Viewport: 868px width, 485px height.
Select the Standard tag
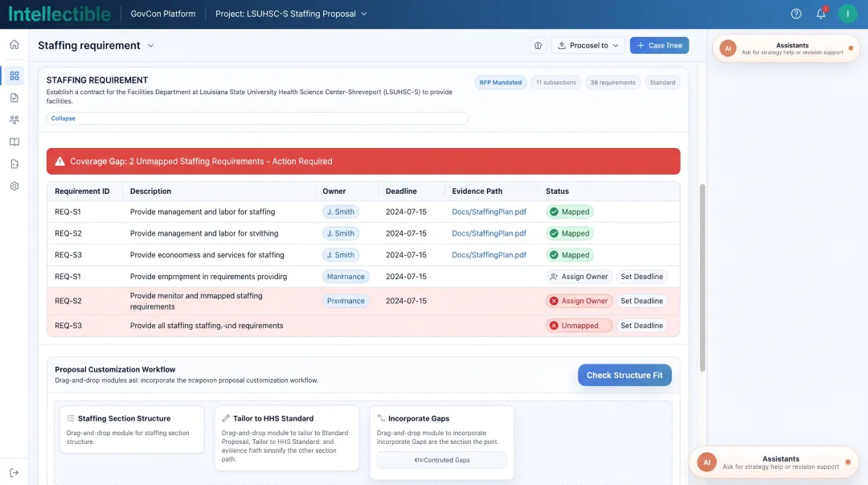point(662,83)
